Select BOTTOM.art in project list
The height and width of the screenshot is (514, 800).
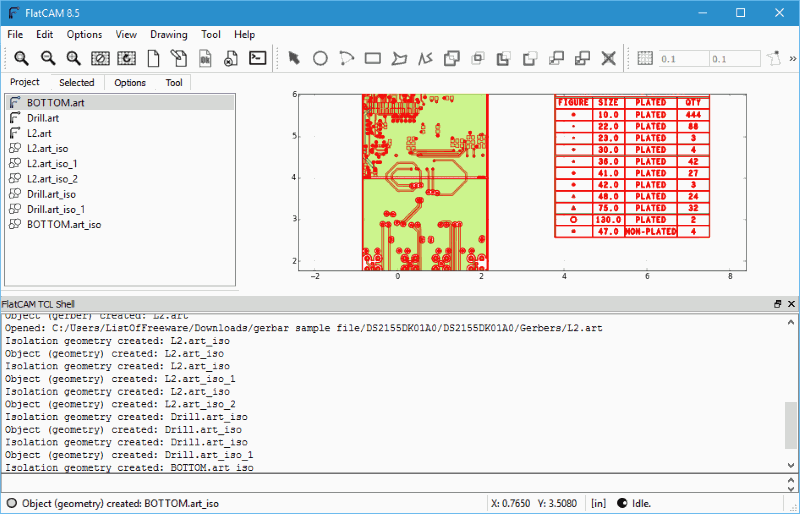pos(120,103)
